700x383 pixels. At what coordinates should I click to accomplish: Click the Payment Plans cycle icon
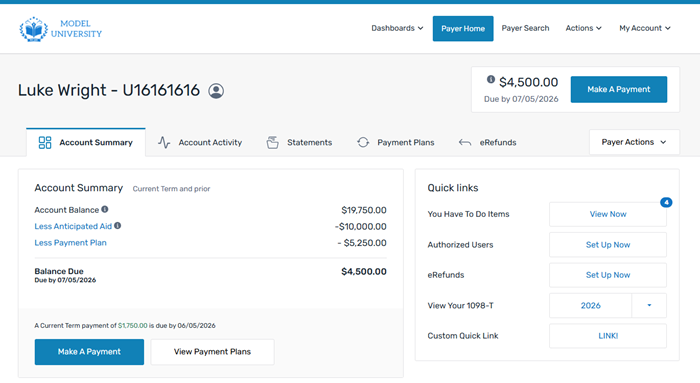click(x=363, y=142)
